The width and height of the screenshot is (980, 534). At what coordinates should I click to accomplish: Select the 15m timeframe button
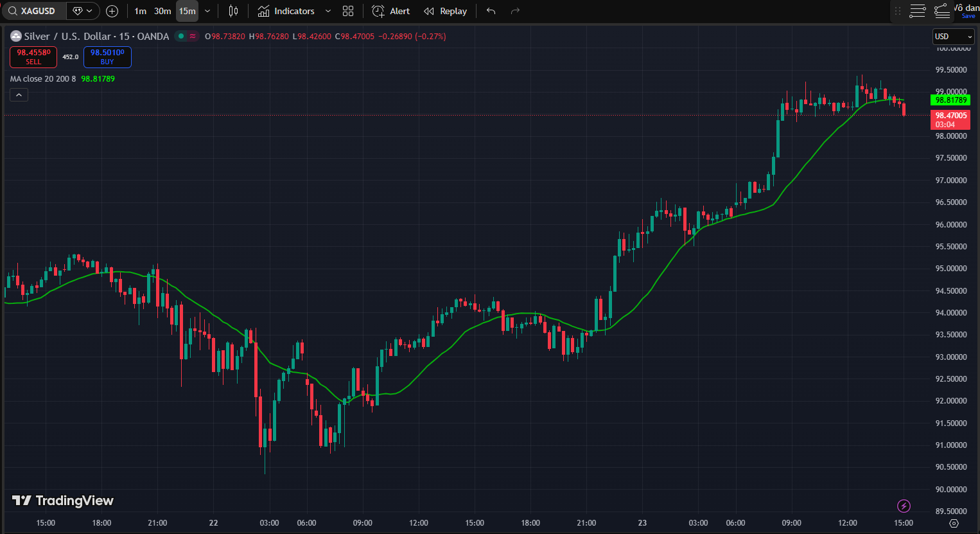pos(187,11)
